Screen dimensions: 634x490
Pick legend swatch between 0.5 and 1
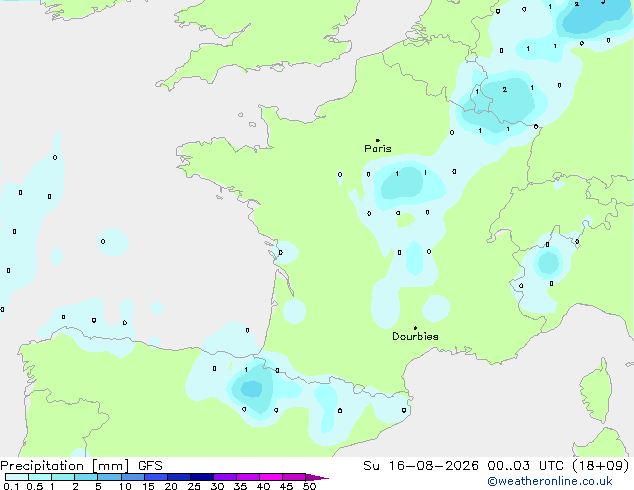(40, 477)
